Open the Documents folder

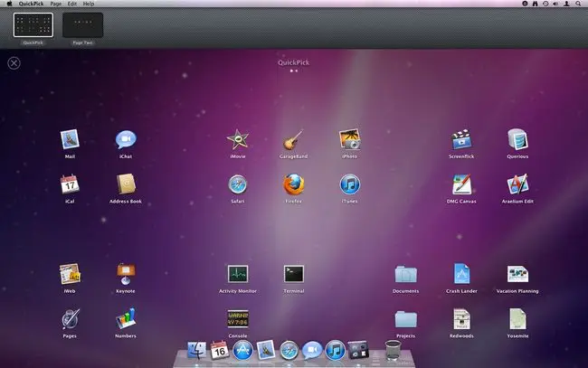click(405, 274)
